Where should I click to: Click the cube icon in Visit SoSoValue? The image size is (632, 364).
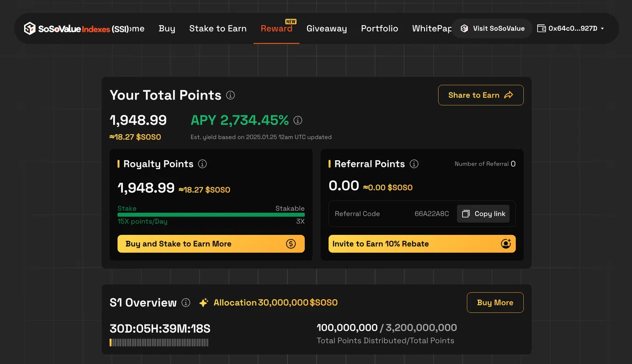point(464,28)
